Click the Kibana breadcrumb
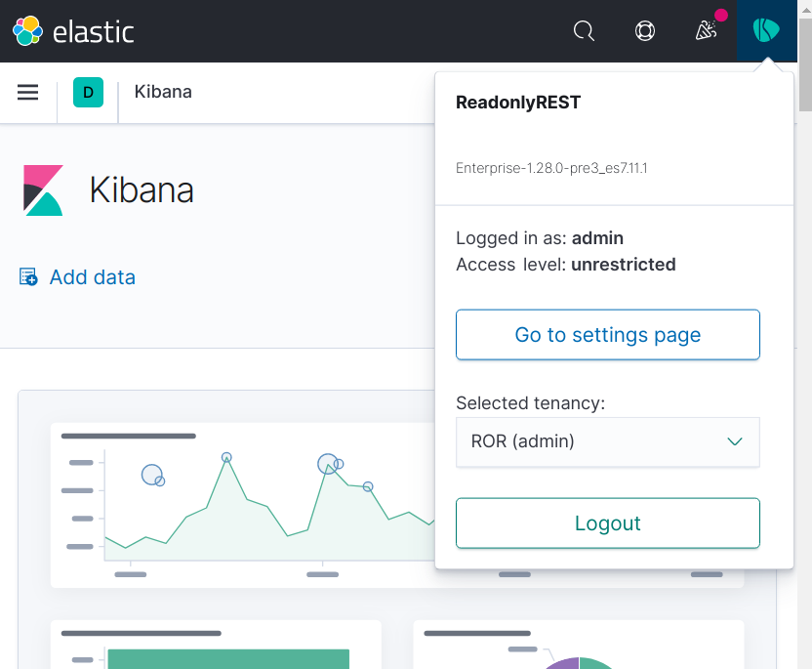This screenshot has height=669, width=812. [163, 92]
